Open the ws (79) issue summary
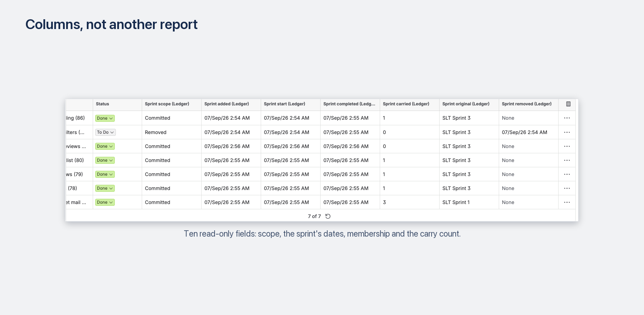The width and height of the screenshot is (644, 315). pos(75,174)
